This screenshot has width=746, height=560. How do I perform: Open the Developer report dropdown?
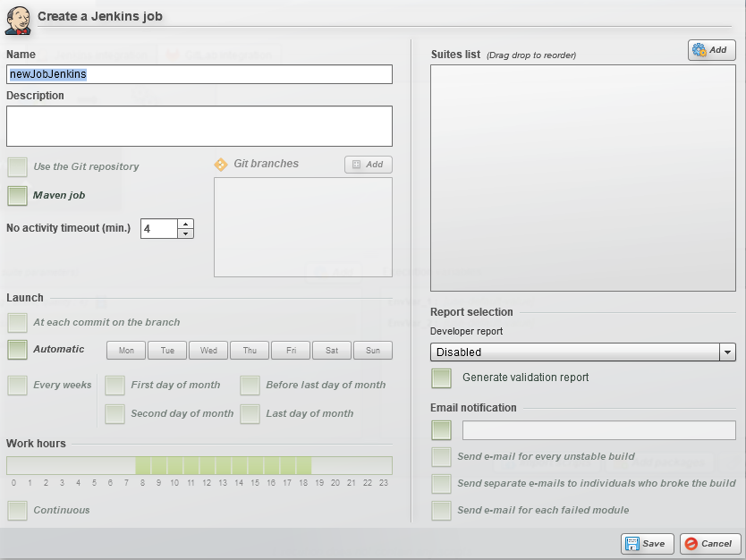coord(583,352)
